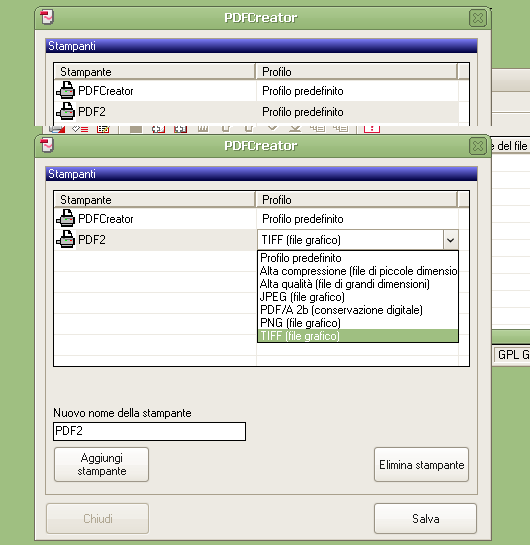Click the Salva button
This screenshot has height=545, width=530.
425,519
